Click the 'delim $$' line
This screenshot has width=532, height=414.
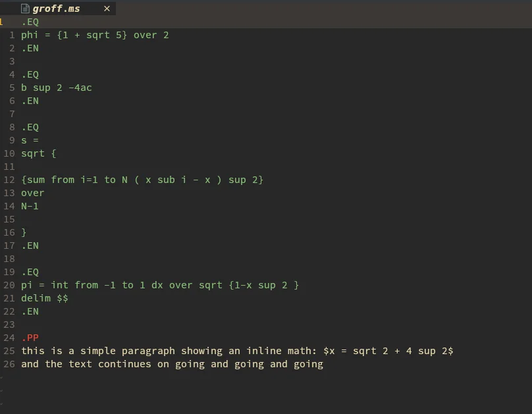[x=45, y=298]
